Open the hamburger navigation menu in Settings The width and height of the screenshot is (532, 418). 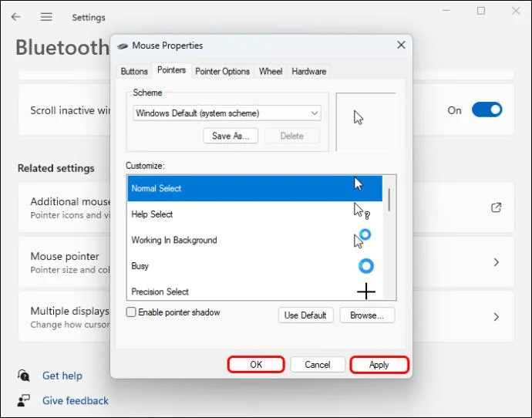click(46, 17)
